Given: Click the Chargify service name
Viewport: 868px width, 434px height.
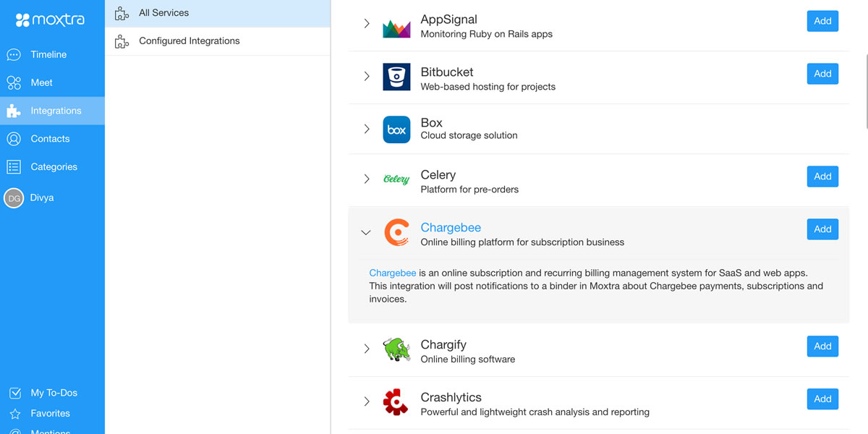Looking at the screenshot, I should [443, 345].
